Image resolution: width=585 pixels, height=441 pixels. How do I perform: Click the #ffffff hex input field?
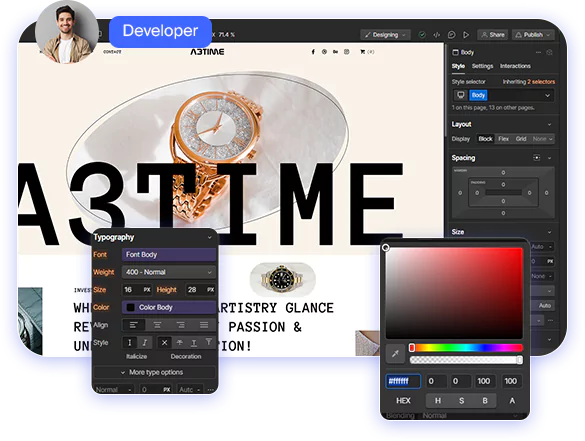pyautogui.click(x=403, y=381)
